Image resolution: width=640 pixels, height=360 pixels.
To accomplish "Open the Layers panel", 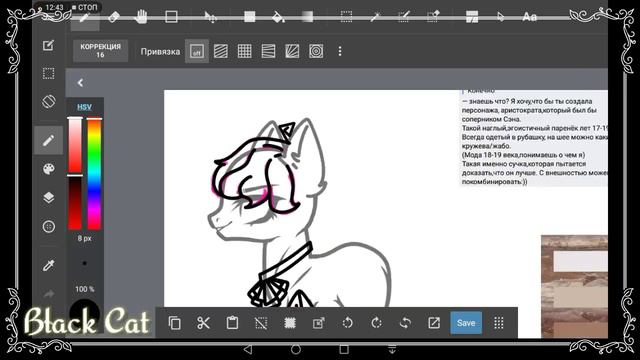I will click(x=49, y=198).
